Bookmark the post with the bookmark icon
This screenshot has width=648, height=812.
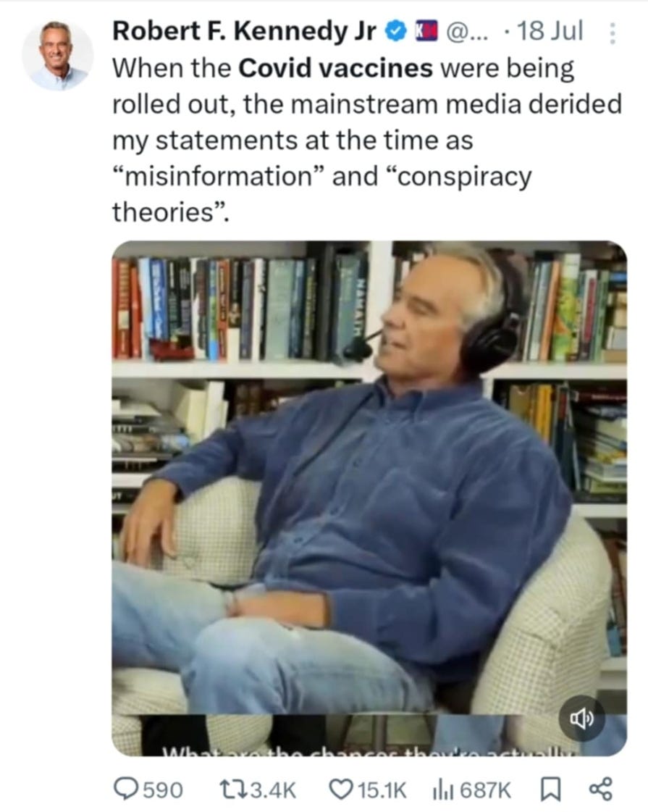550,790
